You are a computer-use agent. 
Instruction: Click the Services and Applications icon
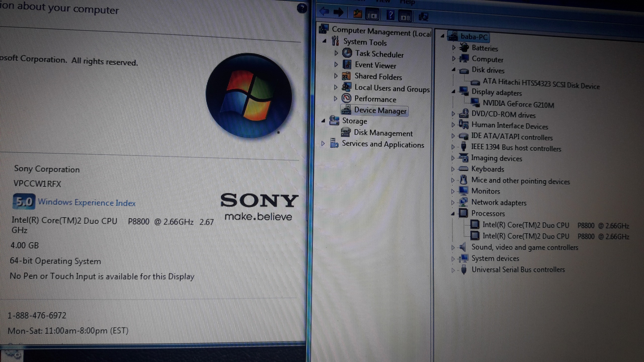[334, 143]
